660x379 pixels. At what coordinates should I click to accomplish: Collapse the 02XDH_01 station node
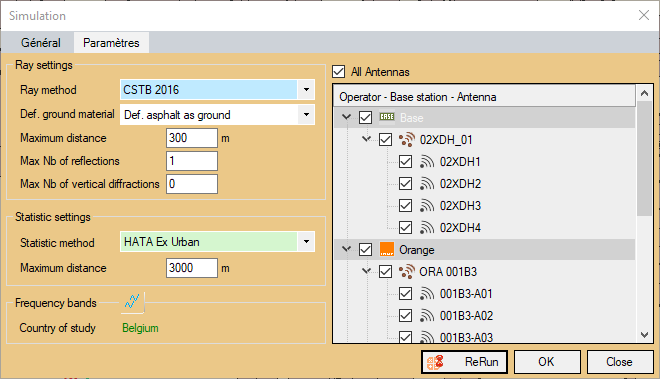[x=366, y=139]
